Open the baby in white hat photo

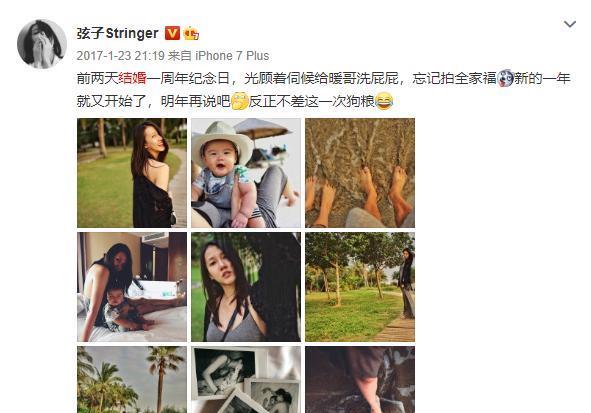[246, 173]
